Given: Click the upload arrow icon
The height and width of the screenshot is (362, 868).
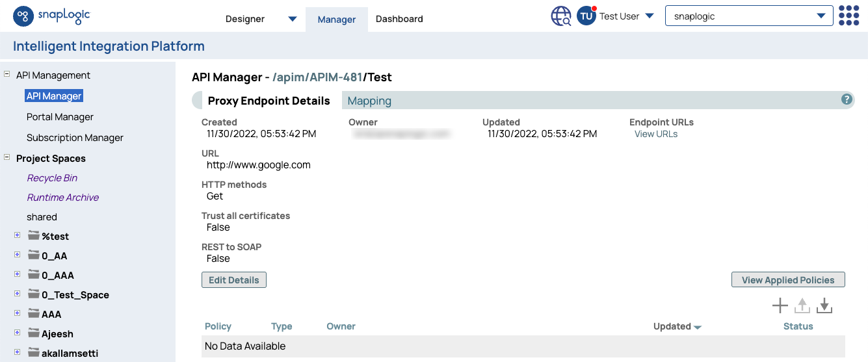Looking at the screenshot, I should [802, 305].
